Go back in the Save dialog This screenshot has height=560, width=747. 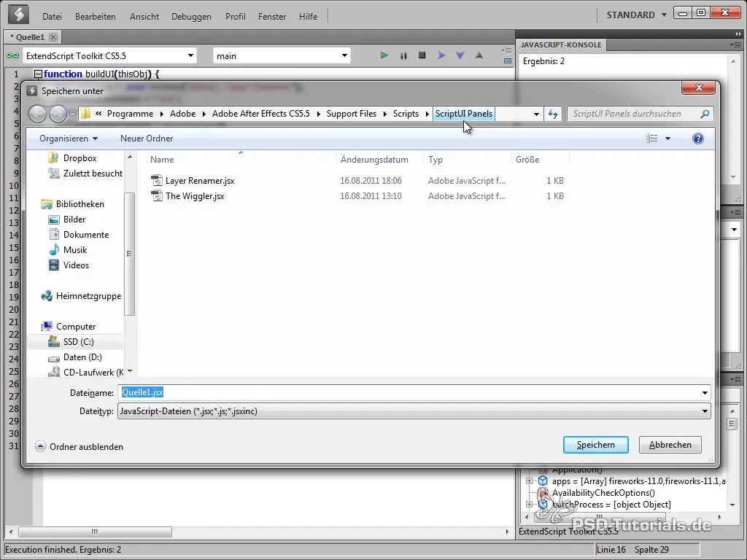[38, 114]
